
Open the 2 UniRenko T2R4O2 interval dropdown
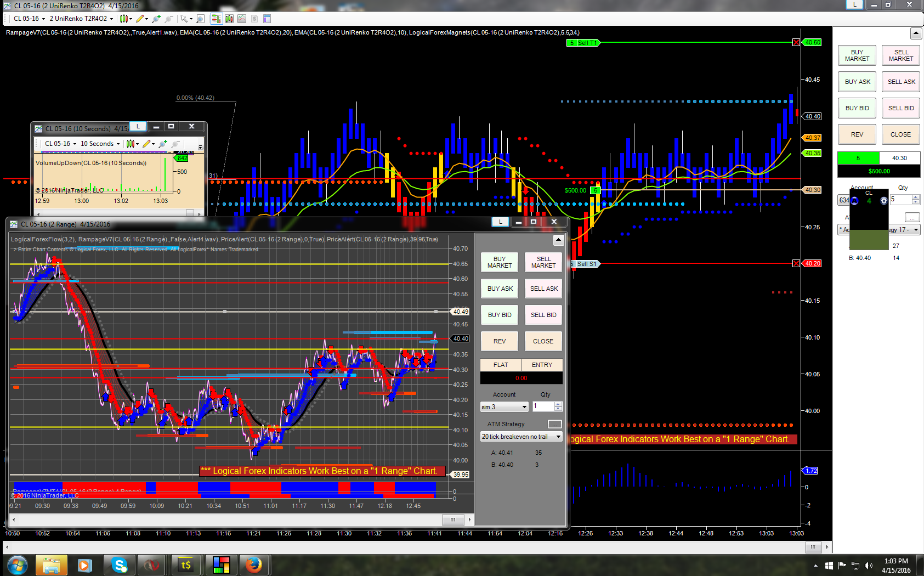pyautogui.click(x=81, y=19)
